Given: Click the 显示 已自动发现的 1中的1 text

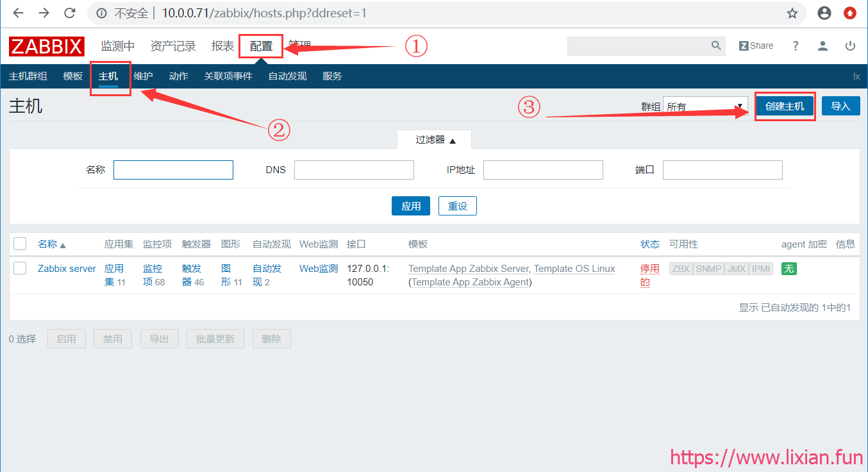Looking at the screenshot, I should (795, 308).
